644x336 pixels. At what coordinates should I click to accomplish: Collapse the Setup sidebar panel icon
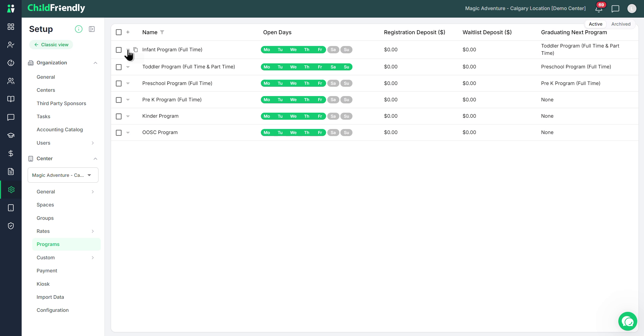[92, 29]
